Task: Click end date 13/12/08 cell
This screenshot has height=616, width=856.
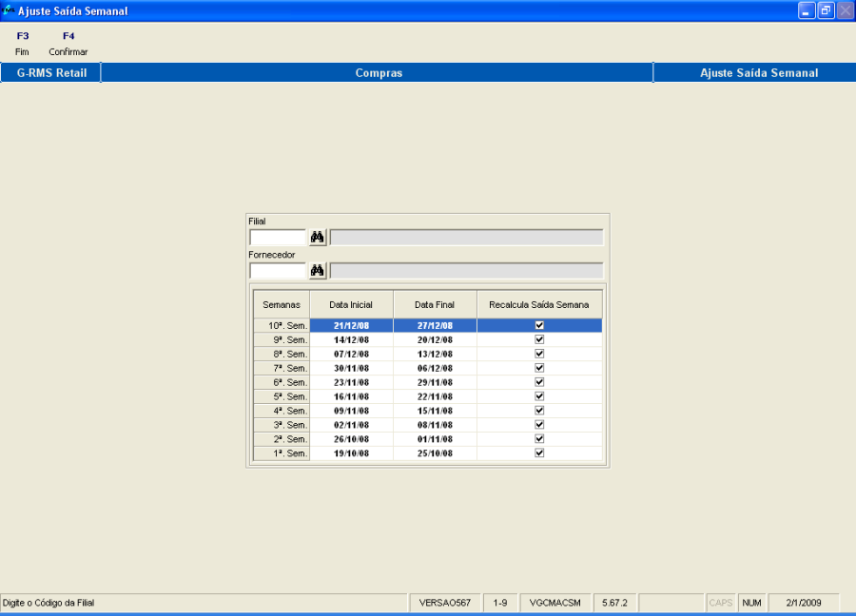Action: click(x=435, y=354)
